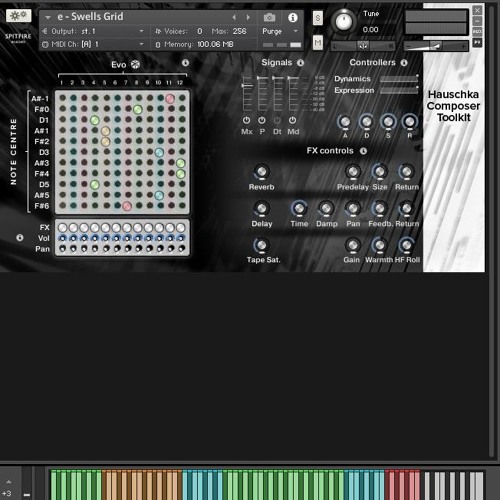
Task: Open the Spitfire settings cog panel
Action: click(x=19, y=16)
